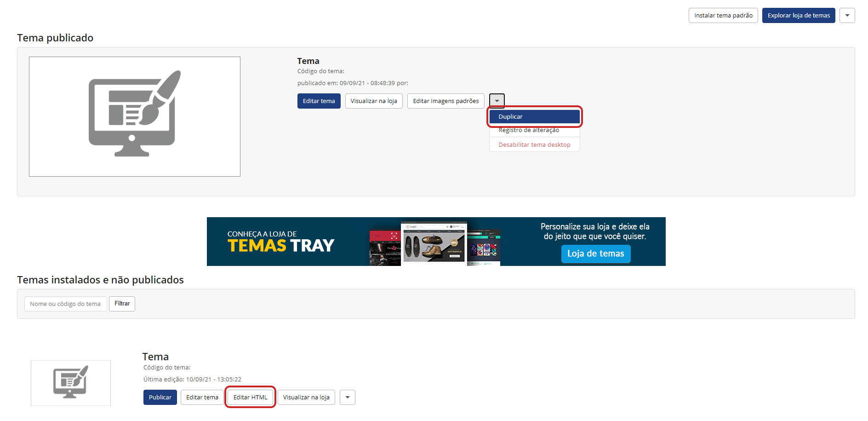Expand dropdown next to Editar imagens padrões

[x=497, y=101]
